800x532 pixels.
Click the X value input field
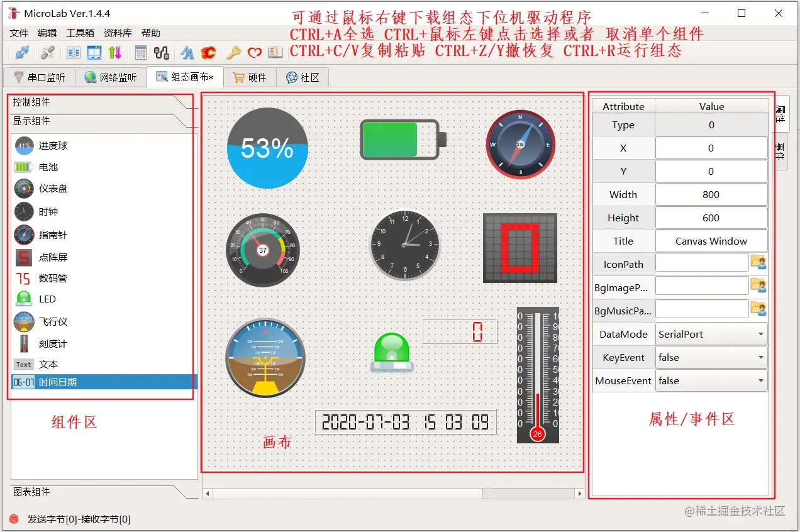click(711, 148)
